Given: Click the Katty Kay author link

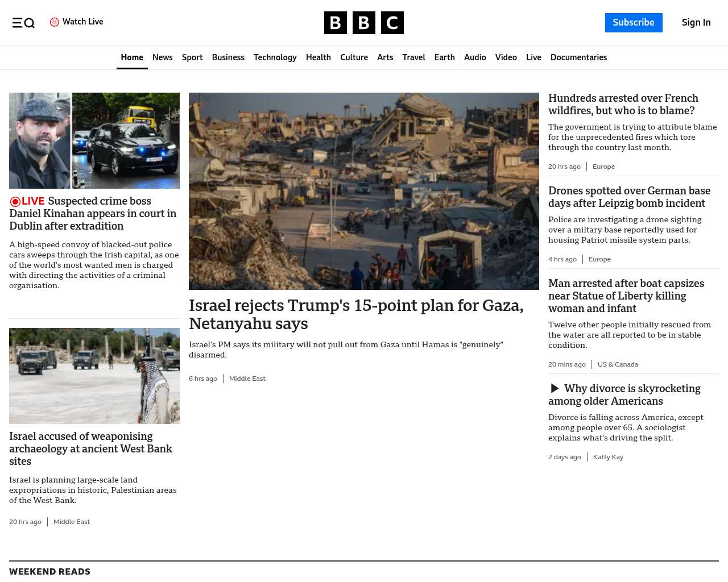Looking at the screenshot, I should [x=608, y=457].
